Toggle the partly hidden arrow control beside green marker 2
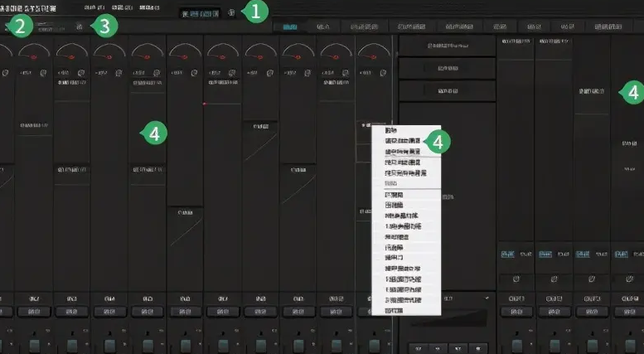 (x=7, y=27)
